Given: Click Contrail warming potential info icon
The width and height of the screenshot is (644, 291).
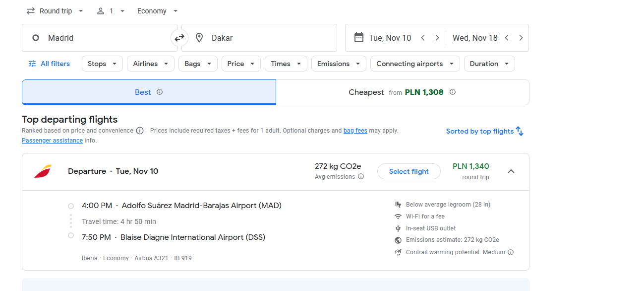Looking at the screenshot, I should 511,252.
